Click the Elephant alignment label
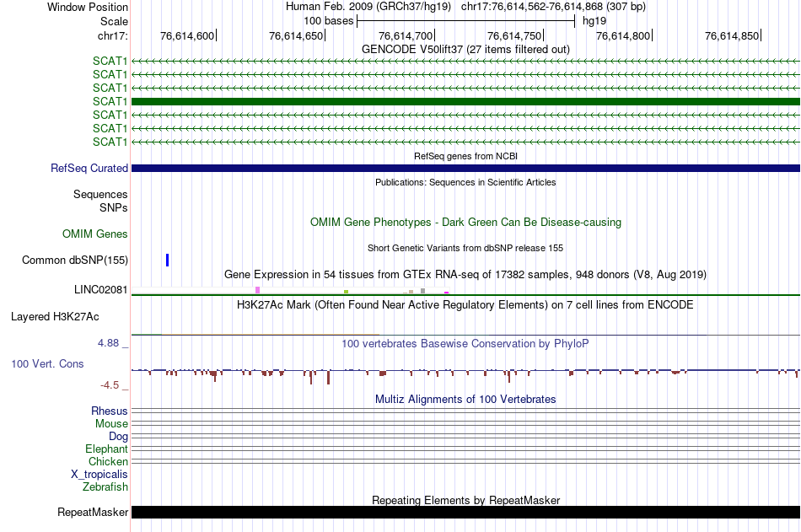 coord(106,449)
